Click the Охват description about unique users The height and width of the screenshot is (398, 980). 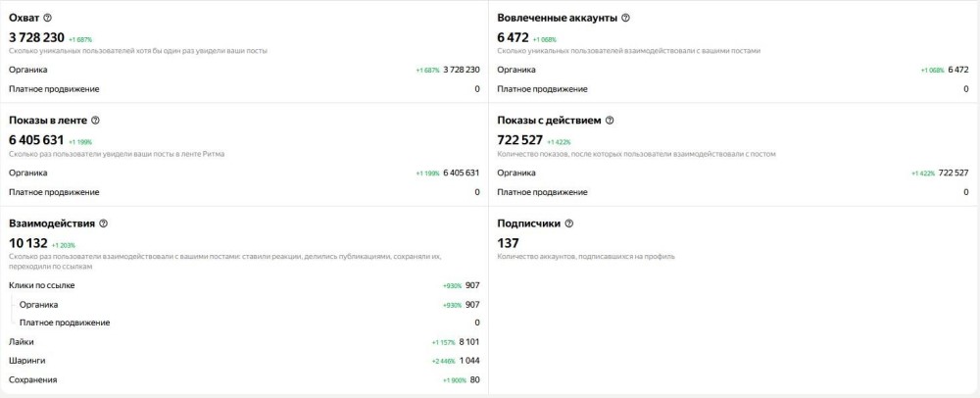tap(138, 51)
